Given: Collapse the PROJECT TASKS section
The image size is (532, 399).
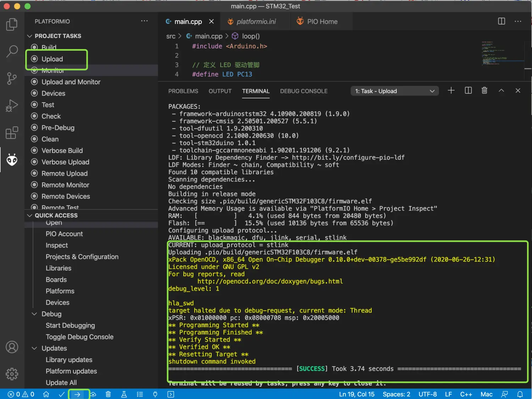Looking at the screenshot, I should [30, 36].
